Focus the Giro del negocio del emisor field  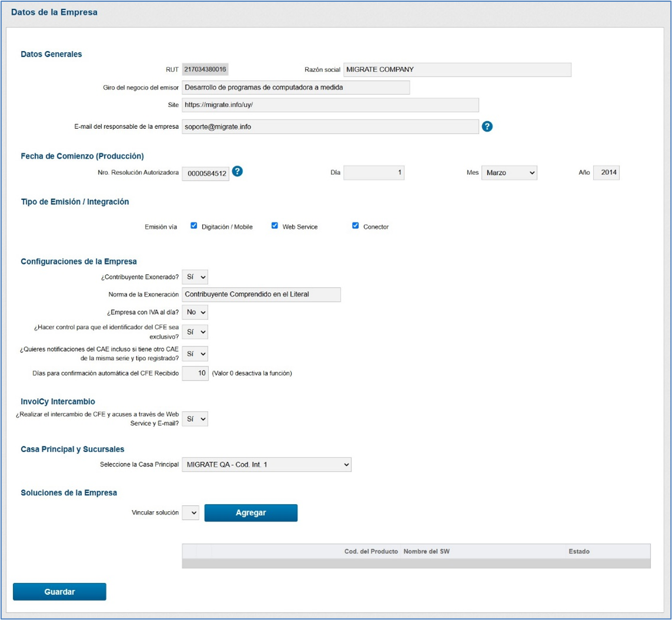pos(295,88)
